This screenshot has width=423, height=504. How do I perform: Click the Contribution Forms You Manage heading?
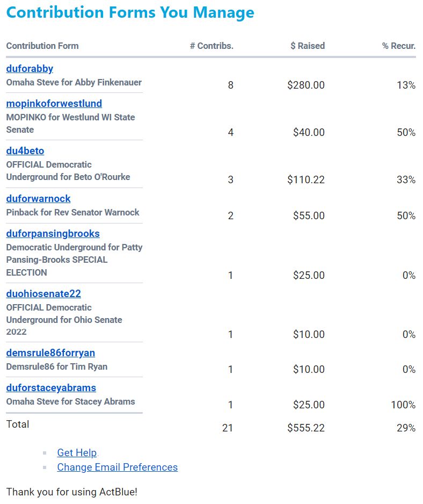point(130,12)
